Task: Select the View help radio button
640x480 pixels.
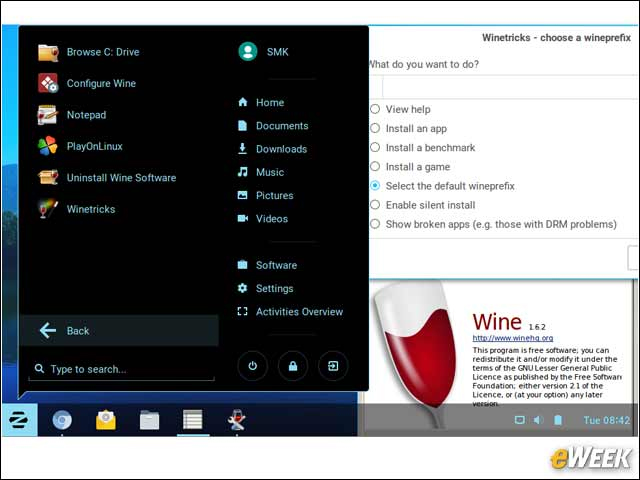Action: tap(375, 109)
